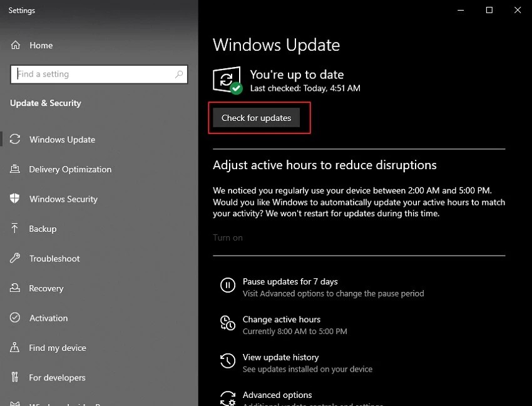Click the Troubleshoot wrench icon
Screen dimensions: 532x406
coord(15,258)
